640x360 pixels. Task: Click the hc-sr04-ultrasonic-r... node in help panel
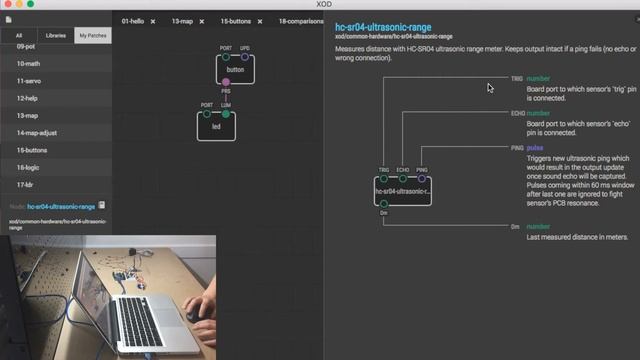[403, 191]
